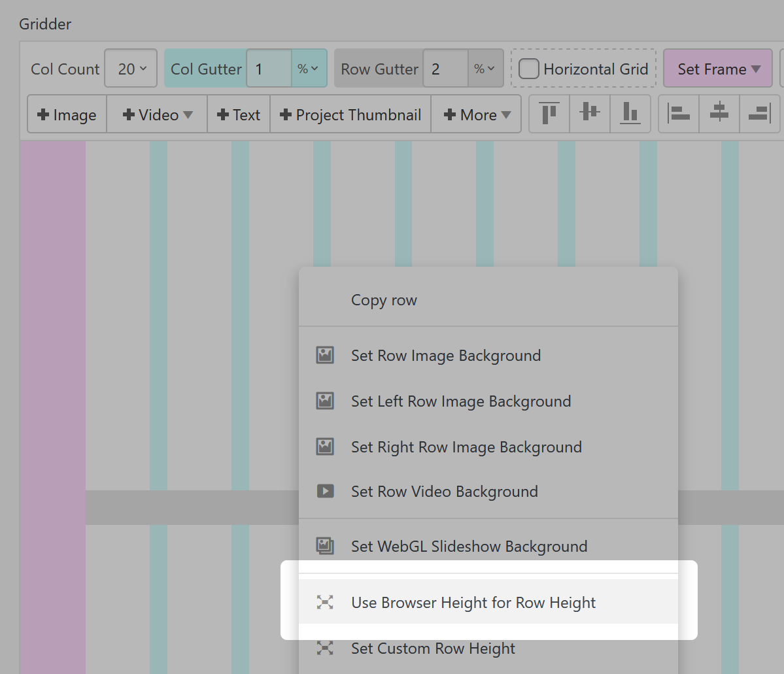This screenshot has height=674, width=784.
Task: Open the Row Gutter unit dropdown
Action: [485, 69]
